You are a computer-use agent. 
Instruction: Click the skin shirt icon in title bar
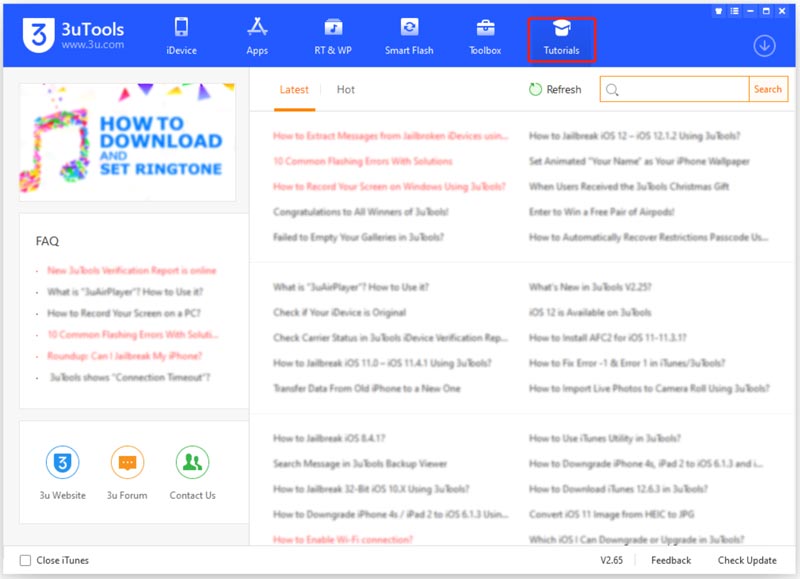pos(718,11)
